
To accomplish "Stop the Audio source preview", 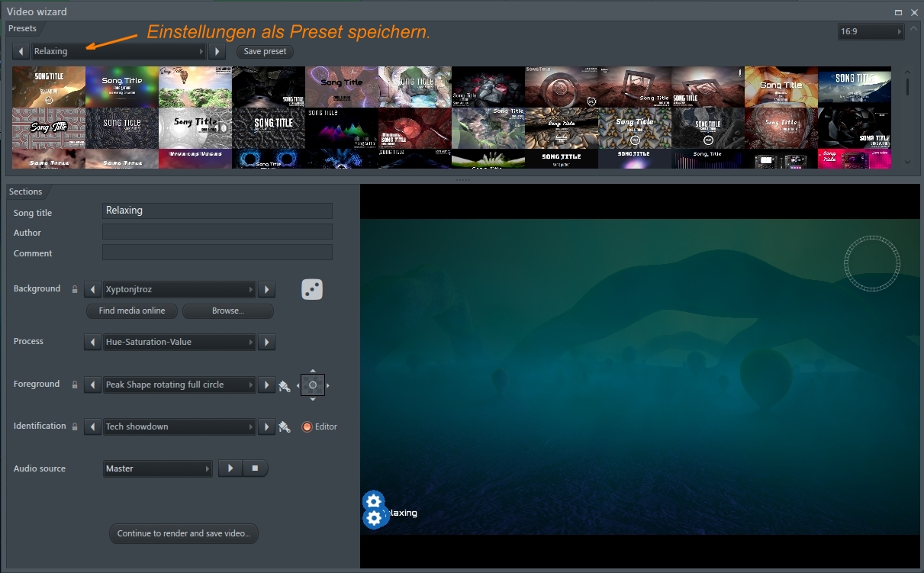I will 256,468.
